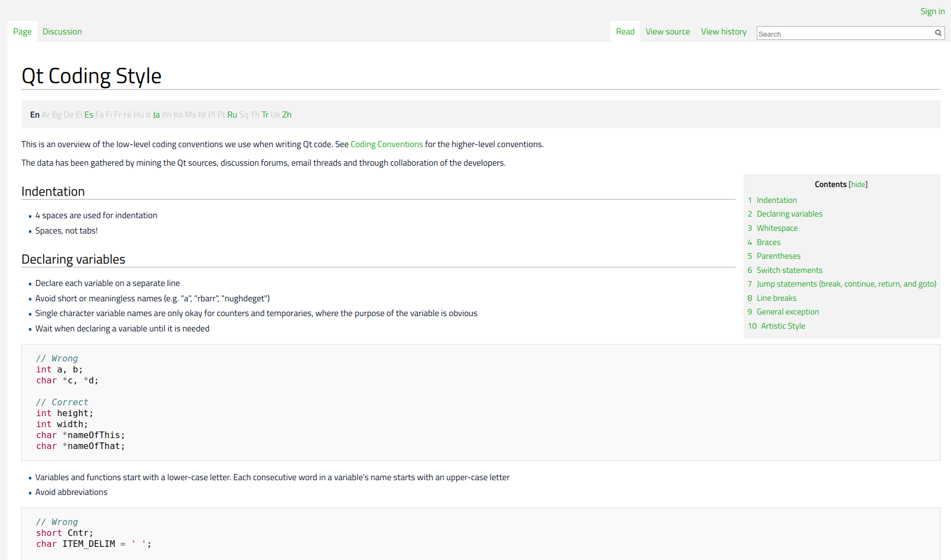The image size is (951, 560).
Task: Click code line 'char *nameOfThat;'
Action: (80, 446)
